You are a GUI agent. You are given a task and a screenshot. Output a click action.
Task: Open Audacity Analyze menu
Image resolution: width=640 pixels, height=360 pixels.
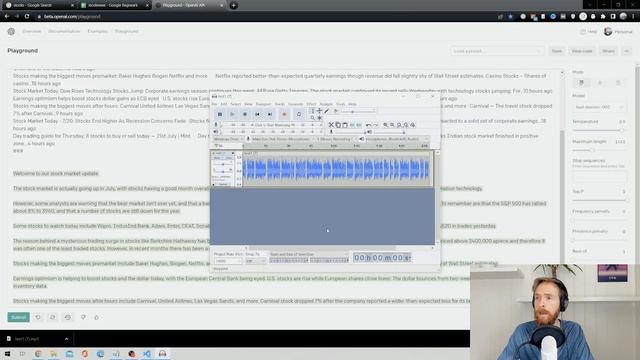(326, 104)
